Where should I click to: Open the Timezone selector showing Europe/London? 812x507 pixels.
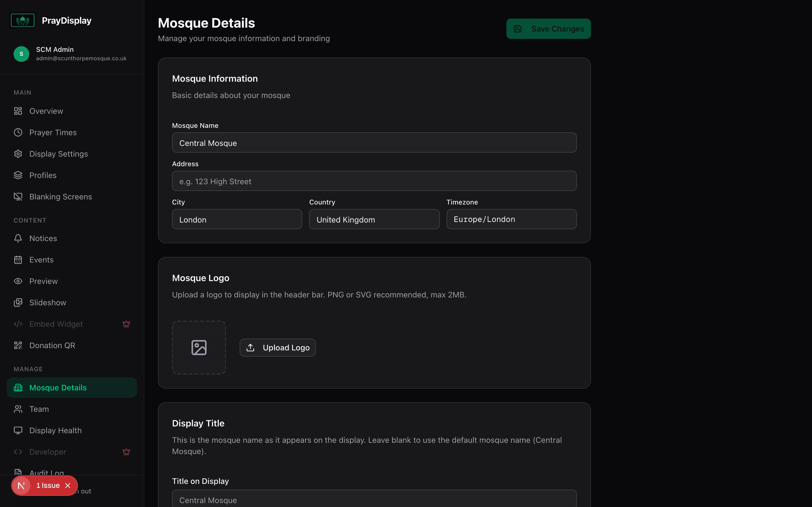pos(511,219)
